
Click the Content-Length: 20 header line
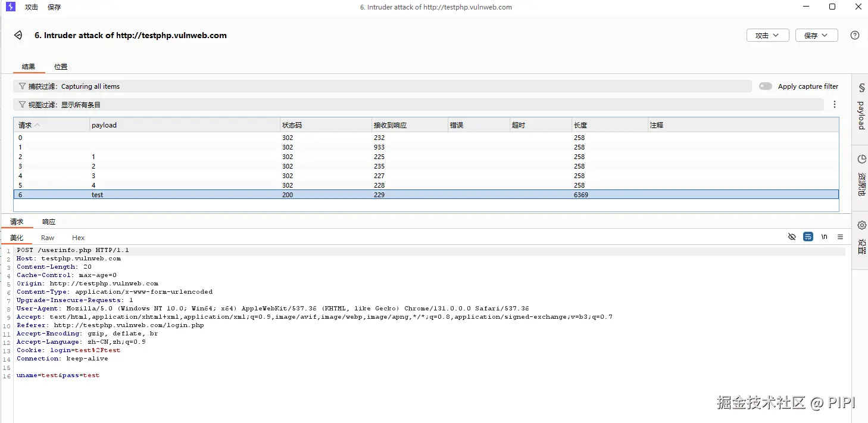[x=54, y=267]
